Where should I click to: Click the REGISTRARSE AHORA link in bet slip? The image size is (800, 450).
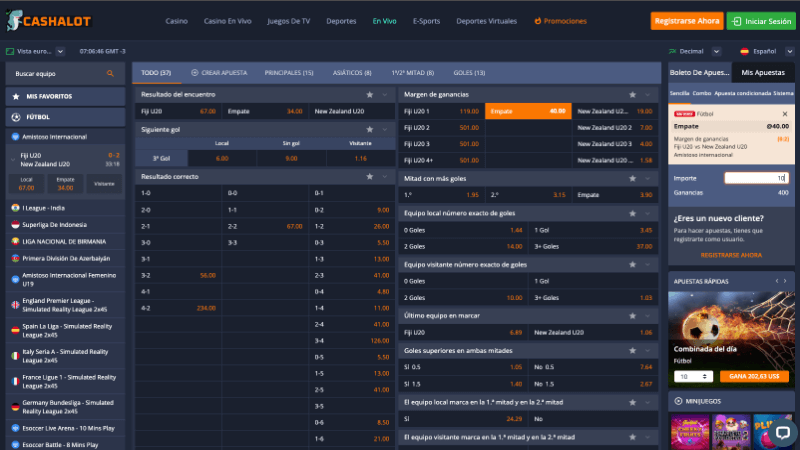tap(731, 255)
